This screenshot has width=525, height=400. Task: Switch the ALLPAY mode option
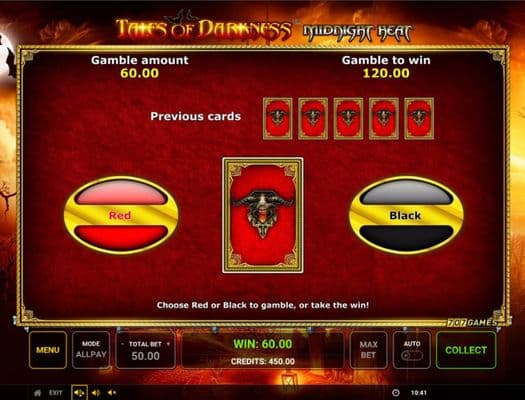[91, 350]
